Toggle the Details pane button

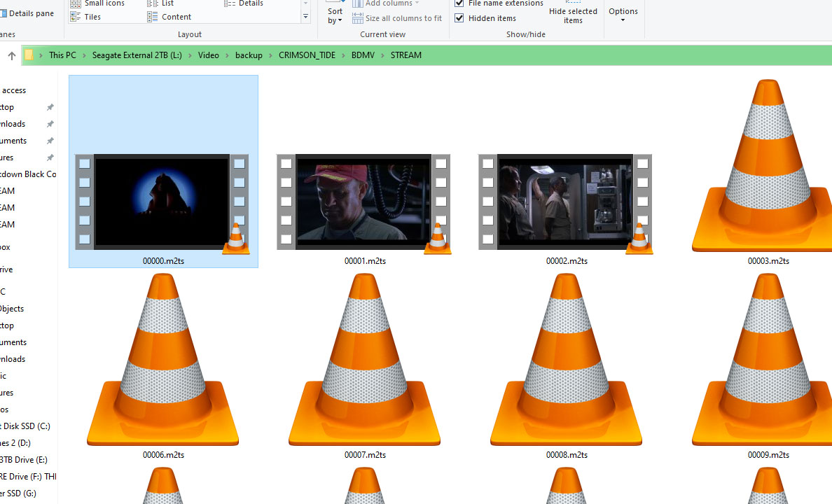27,13
